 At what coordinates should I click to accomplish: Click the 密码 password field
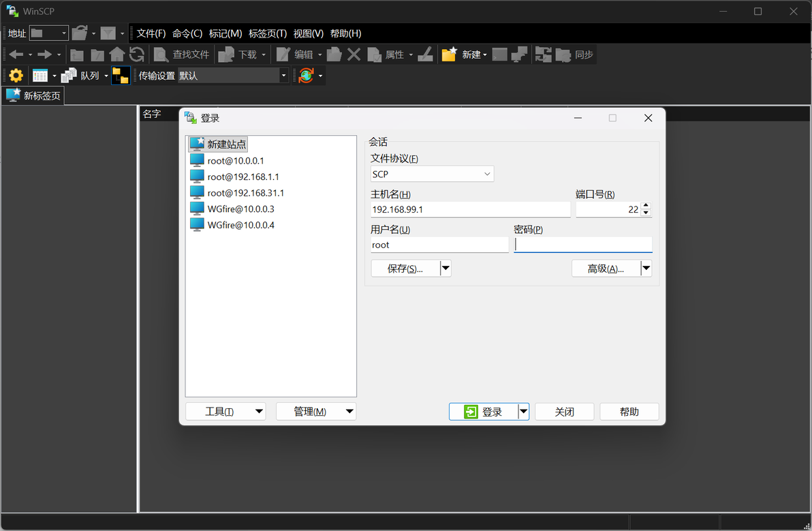(x=583, y=245)
